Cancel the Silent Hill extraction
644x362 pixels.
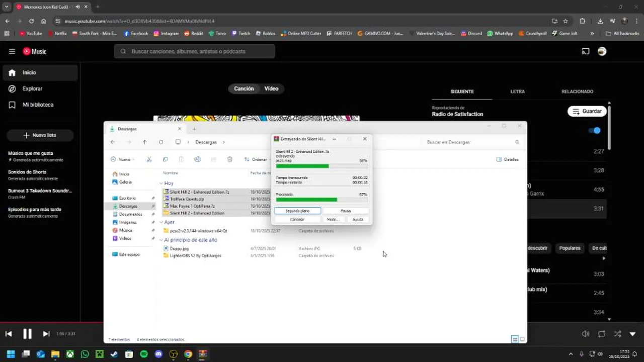(x=297, y=219)
